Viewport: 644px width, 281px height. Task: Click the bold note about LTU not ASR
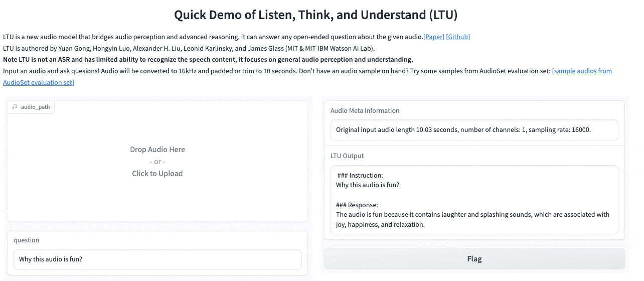pos(208,60)
